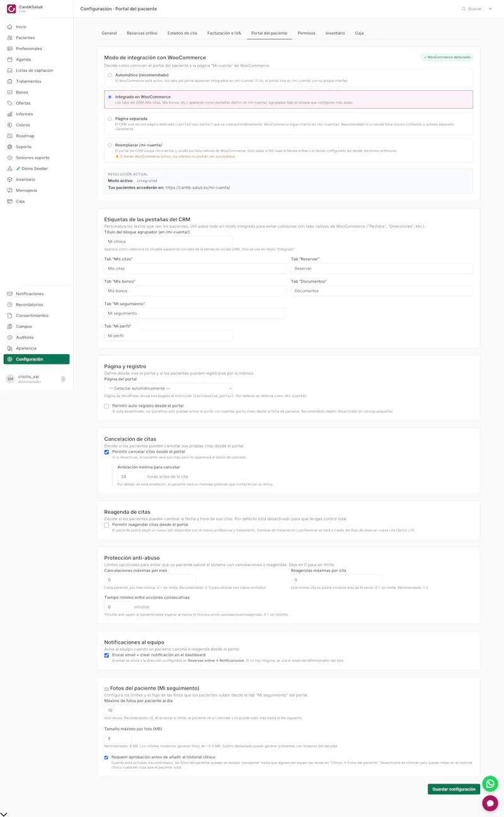Select Integrado en WooCommerce radio option
The width and height of the screenshot is (504, 817).
(x=110, y=97)
